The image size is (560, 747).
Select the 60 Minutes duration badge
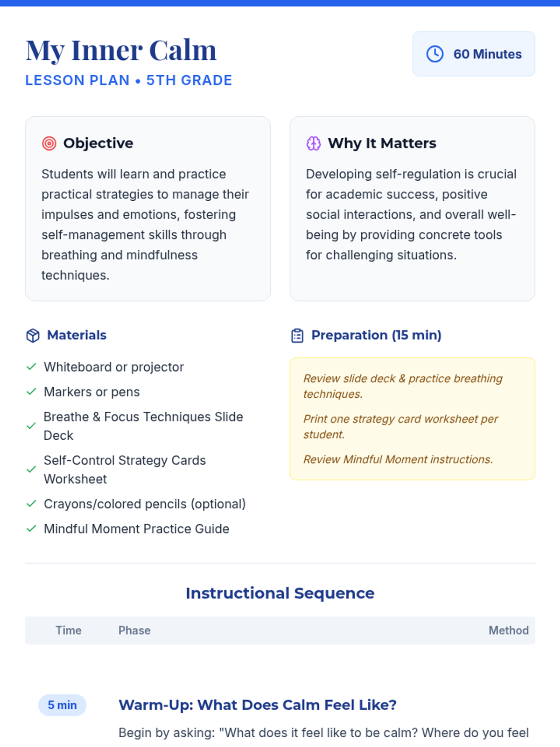tap(474, 54)
